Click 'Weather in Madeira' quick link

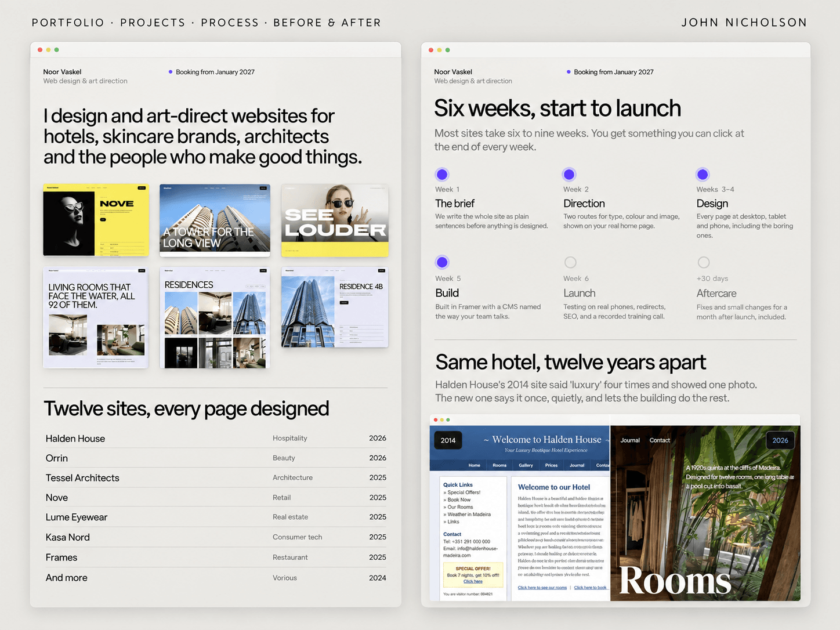pos(469,515)
